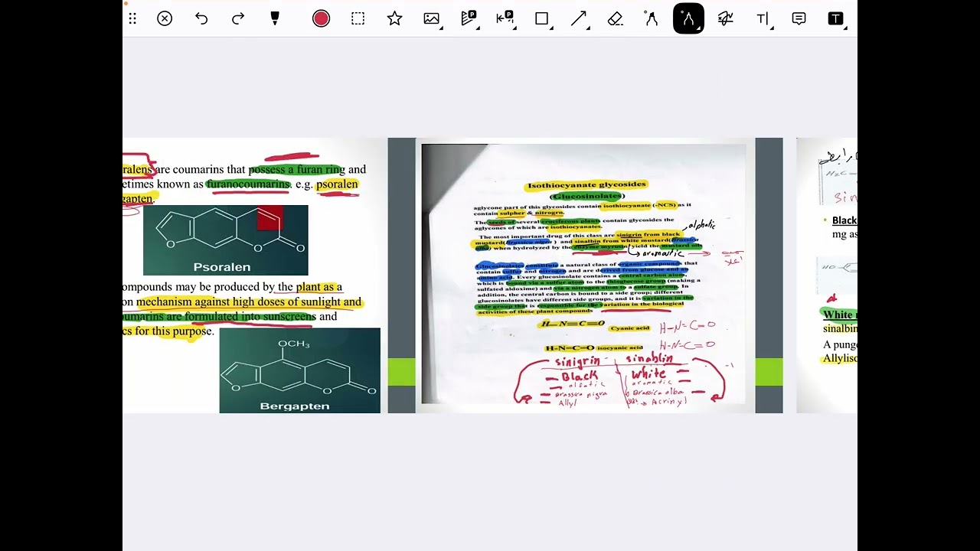Open the red color swatch
This screenshot has width=980, height=551.
pyautogui.click(x=321, y=18)
